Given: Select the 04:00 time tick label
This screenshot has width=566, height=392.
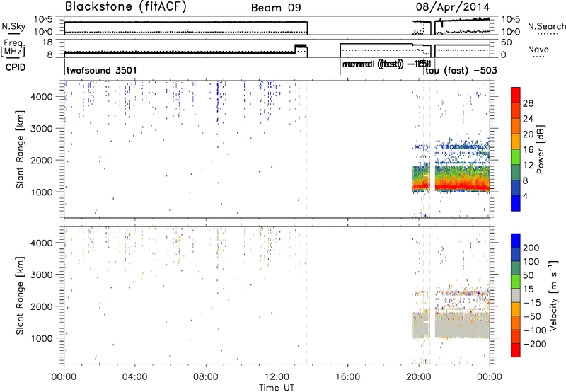Looking at the screenshot, I should click(135, 377).
